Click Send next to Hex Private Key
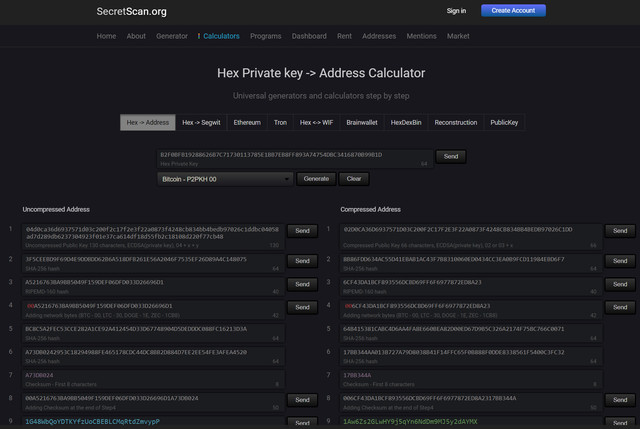The image size is (640, 429). (x=451, y=156)
